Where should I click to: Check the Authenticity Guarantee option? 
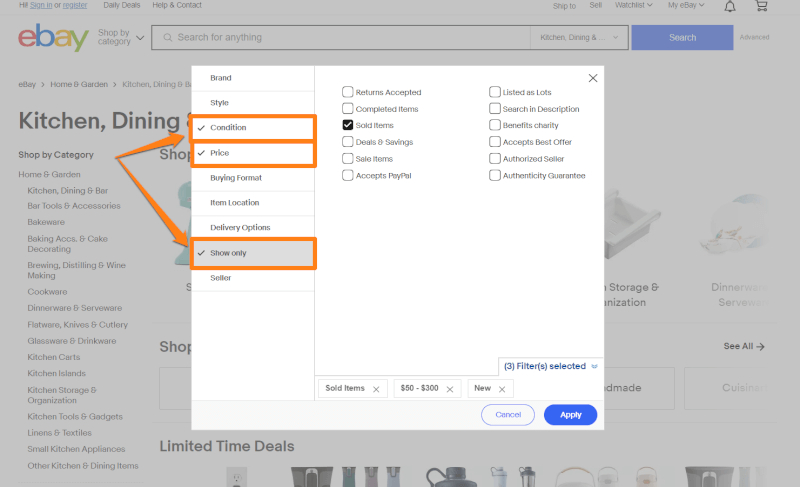point(495,175)
